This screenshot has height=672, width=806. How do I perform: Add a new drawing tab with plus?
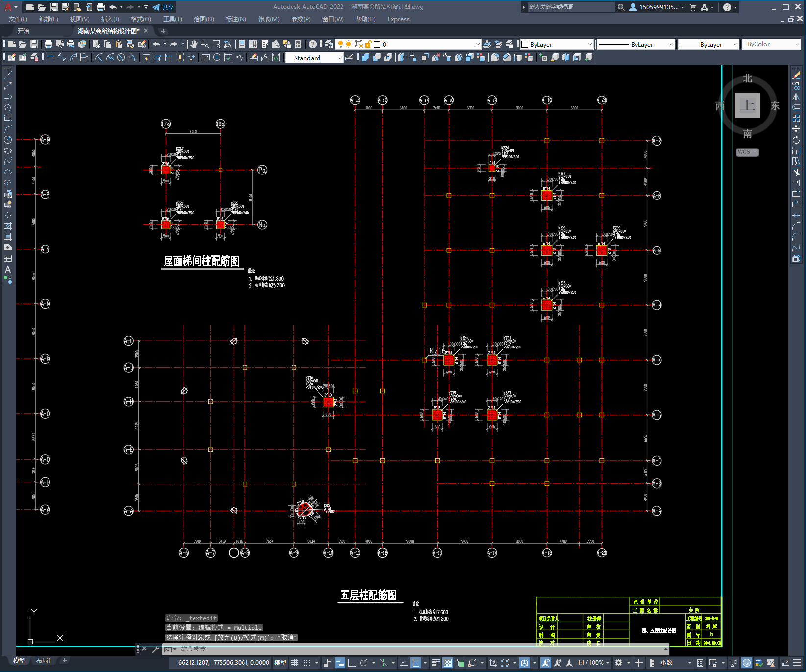[x=163, y=31]
